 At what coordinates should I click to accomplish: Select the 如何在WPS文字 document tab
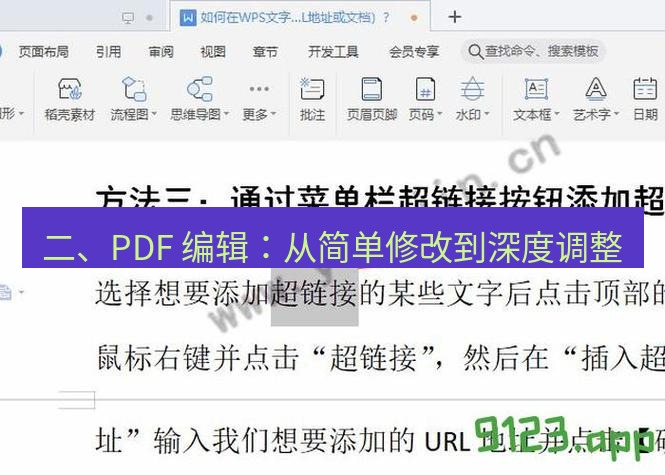(300, 17)
